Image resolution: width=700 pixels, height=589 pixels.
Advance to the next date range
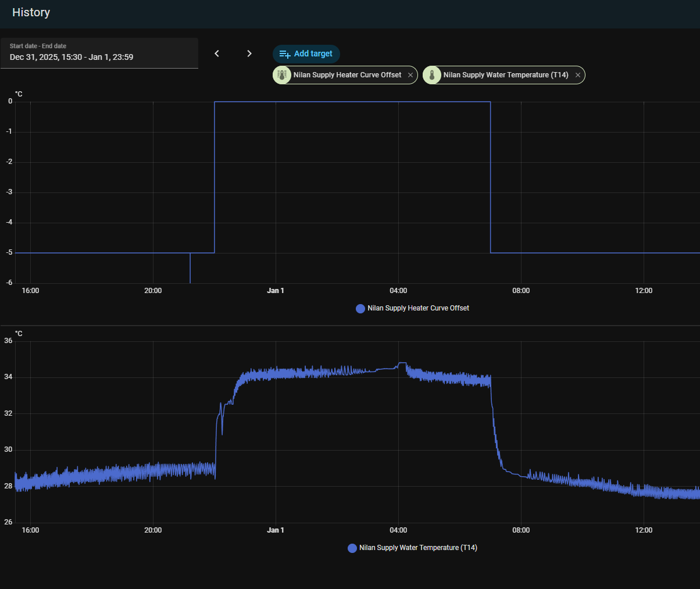point(249,53)
